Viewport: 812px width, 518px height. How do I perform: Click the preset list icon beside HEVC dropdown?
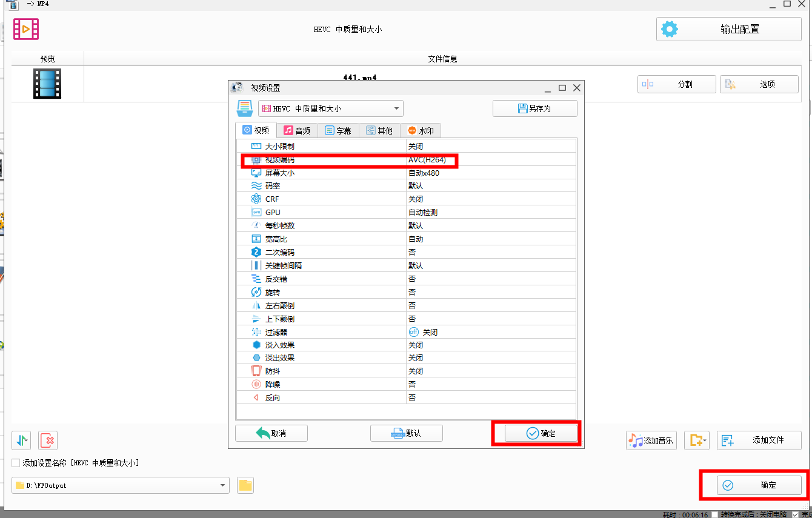click(244, 108)
